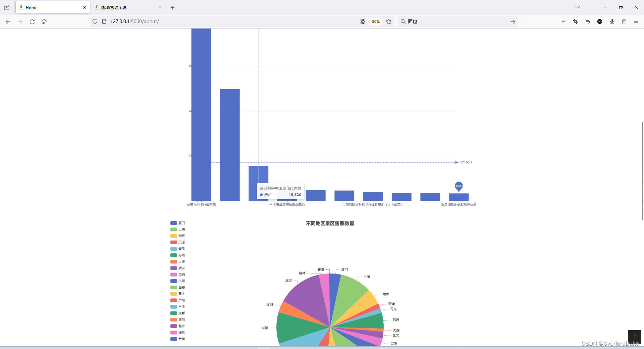This screenshot has height=349, width=644.
Task: Open a new tab with plus
Action: pyautogui.click(x=172, y=7)
